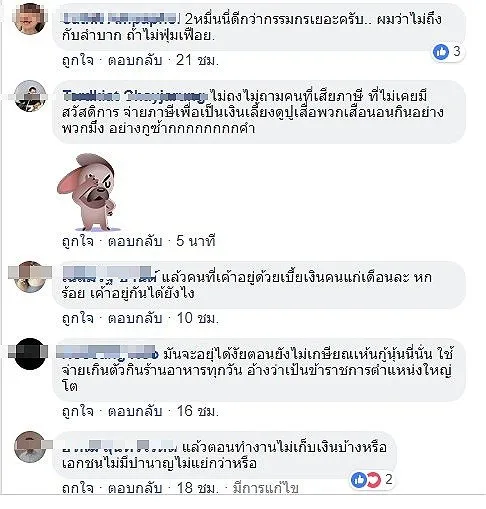This screenshot has height=509, width=486.
Task: Click ถูกใจ on the 21 ชม. comment
Action: click(78, 61)
